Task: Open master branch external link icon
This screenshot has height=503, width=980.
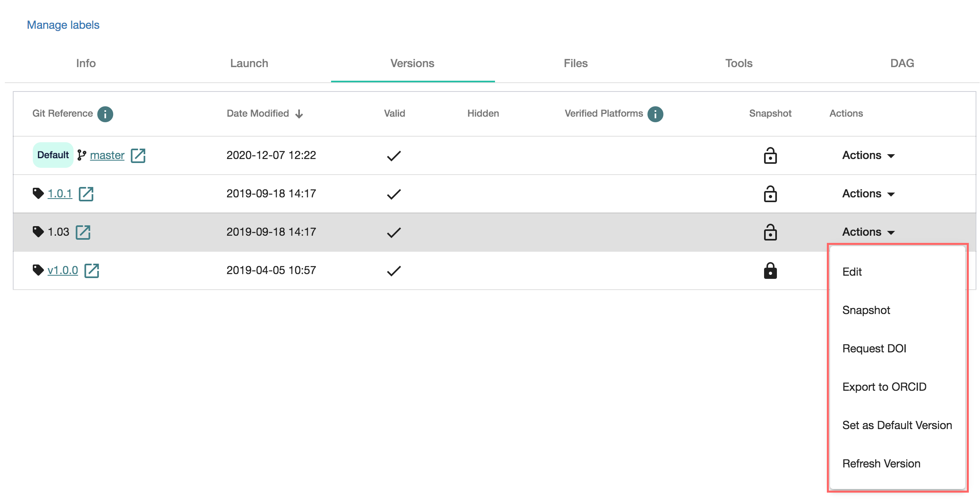Action: [x=138, y=155]
